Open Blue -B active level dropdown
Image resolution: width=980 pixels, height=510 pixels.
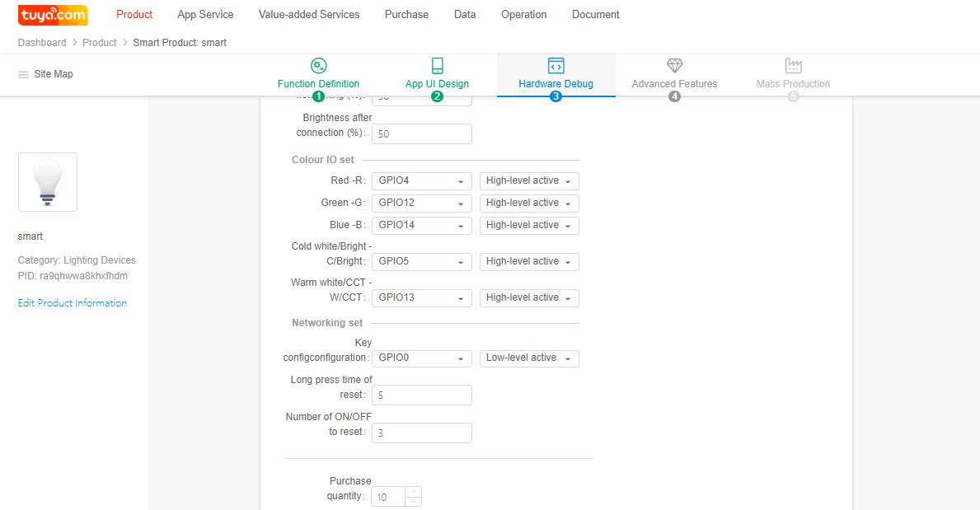coord(529,225)
